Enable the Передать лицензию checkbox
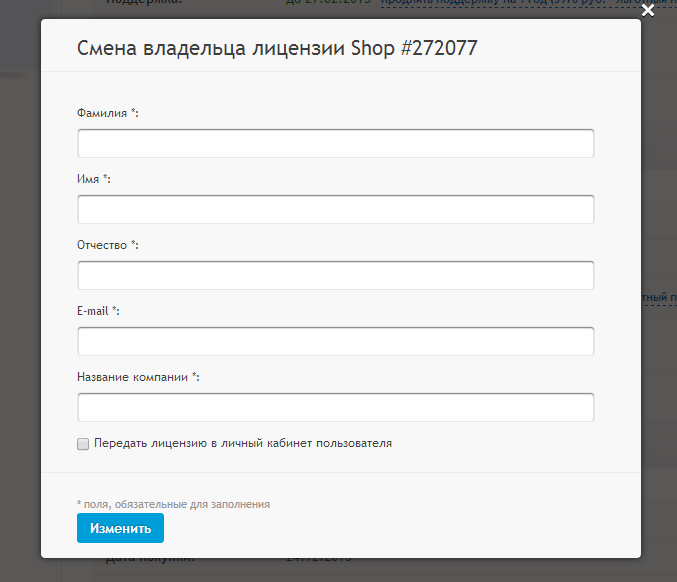The width and height of the screenshot is (677, 582). 83,443
